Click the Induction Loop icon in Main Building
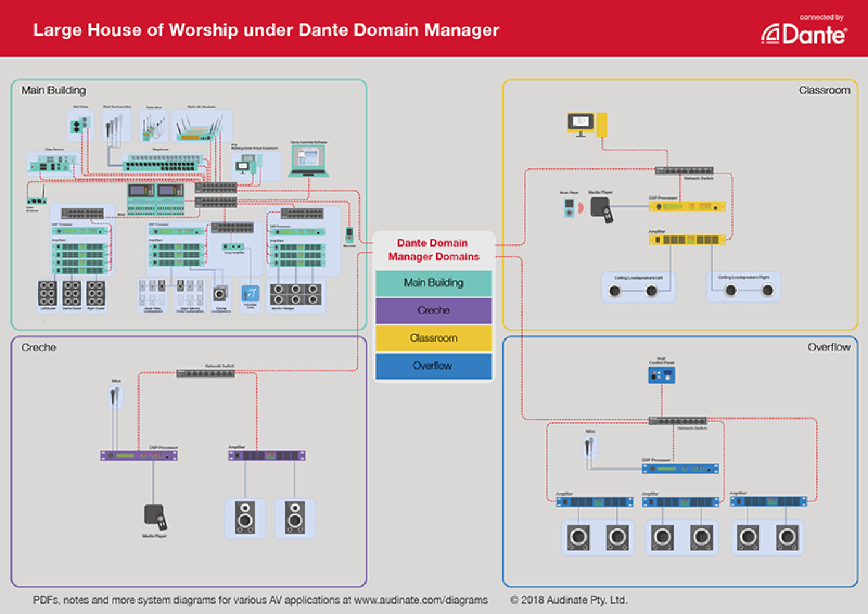This screenshot has height=614, width=868. 250,294
